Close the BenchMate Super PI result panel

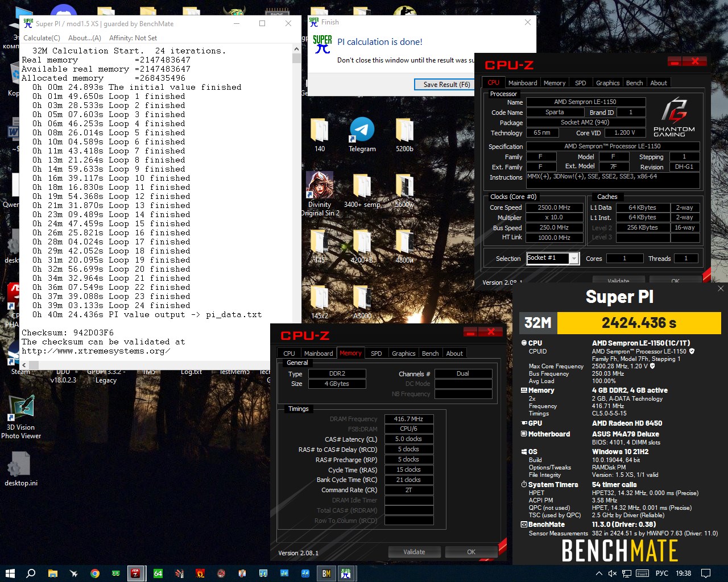point(720,289)
